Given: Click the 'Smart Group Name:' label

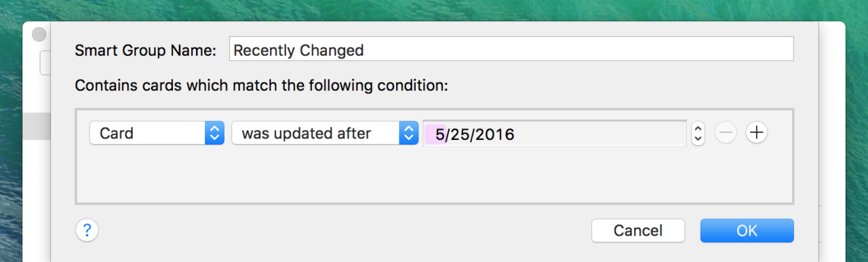Looking at the screenshot, I should 145,50.
